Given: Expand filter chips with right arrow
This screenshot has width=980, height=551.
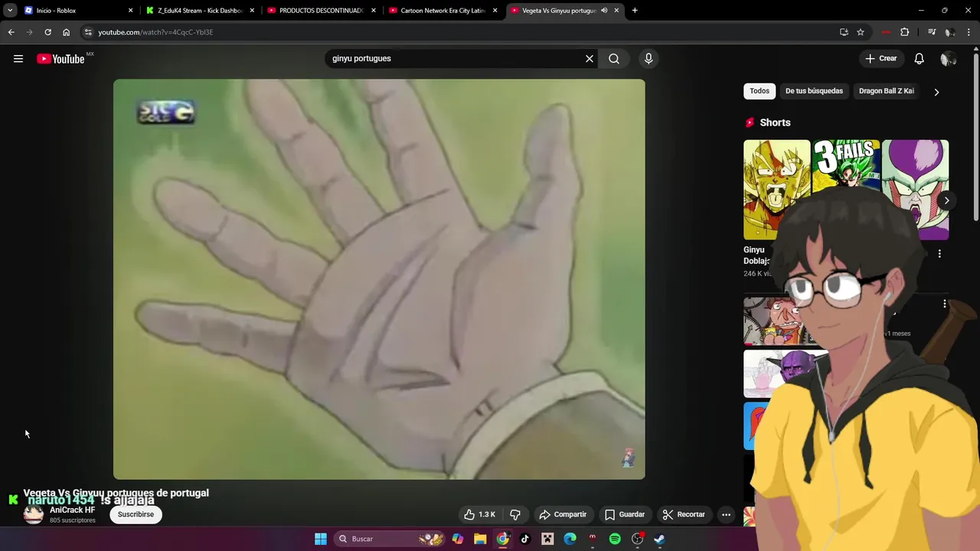Looking at the screenshot, I should point(936,92).
